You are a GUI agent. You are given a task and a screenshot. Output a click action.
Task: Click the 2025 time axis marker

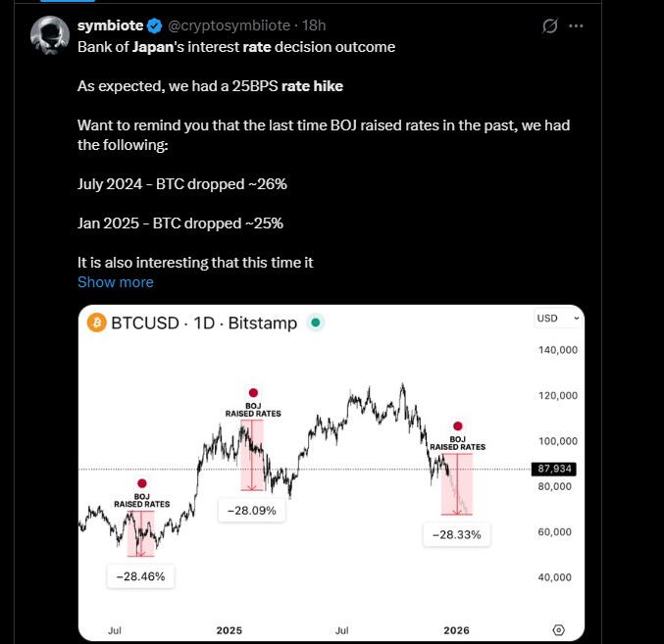click(x=230, y=629)
